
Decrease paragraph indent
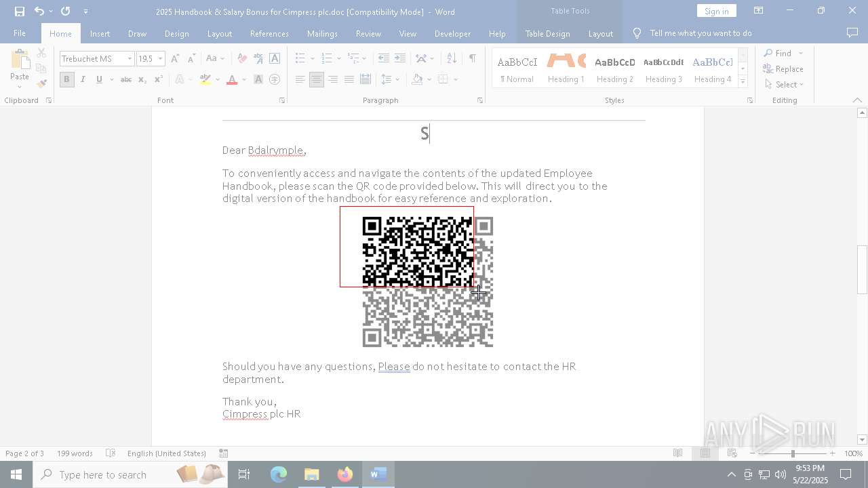point(384,59)
